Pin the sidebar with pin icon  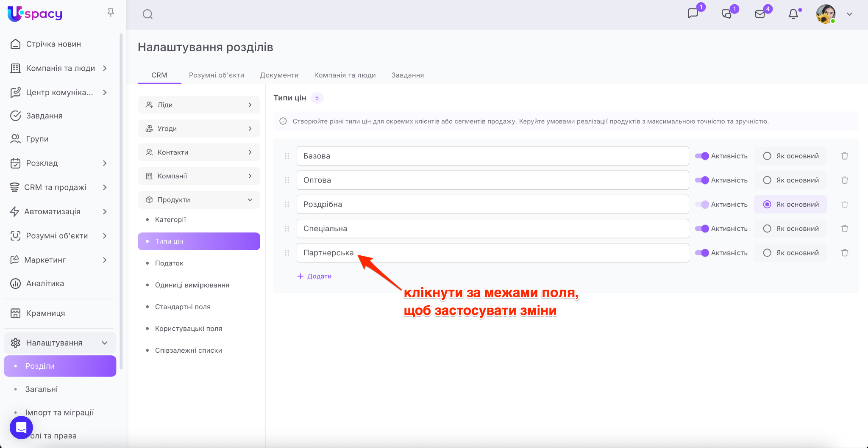pos(111,13)
